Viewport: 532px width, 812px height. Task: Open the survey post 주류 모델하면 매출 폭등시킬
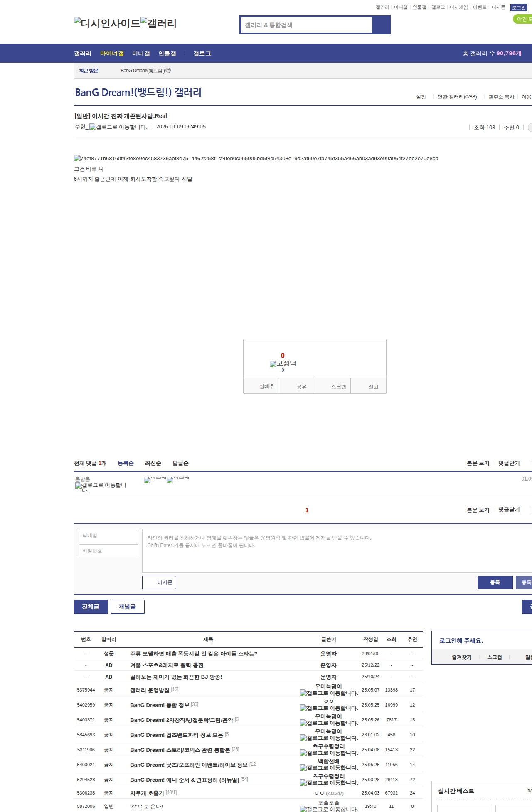[x=194, y=653]
